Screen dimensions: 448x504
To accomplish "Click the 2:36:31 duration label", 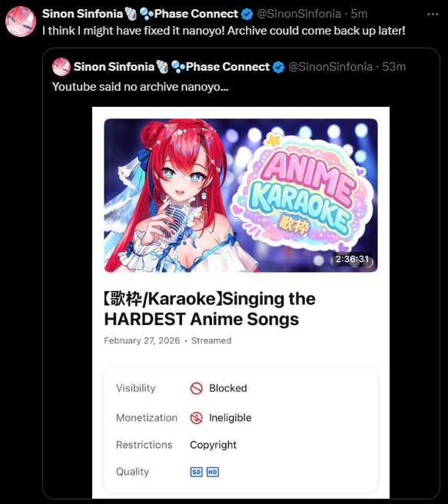I will pyautogui.click(x=352, y=259).
